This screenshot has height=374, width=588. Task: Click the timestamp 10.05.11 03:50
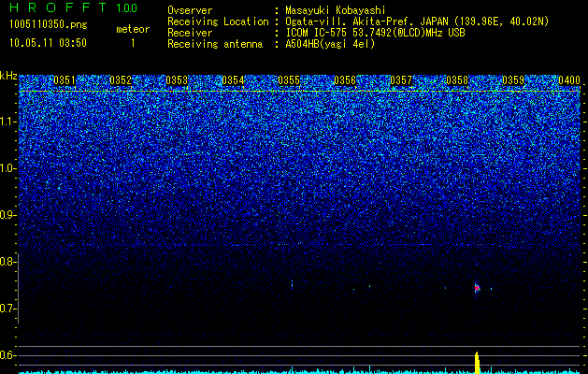[48, 43]
